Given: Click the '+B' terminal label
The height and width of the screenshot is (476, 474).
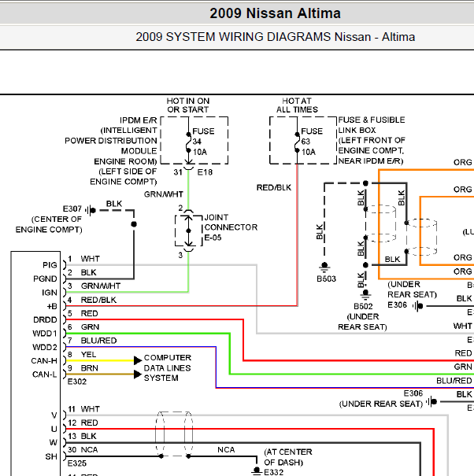Looking at the screenshot, I should click(52, 306).
